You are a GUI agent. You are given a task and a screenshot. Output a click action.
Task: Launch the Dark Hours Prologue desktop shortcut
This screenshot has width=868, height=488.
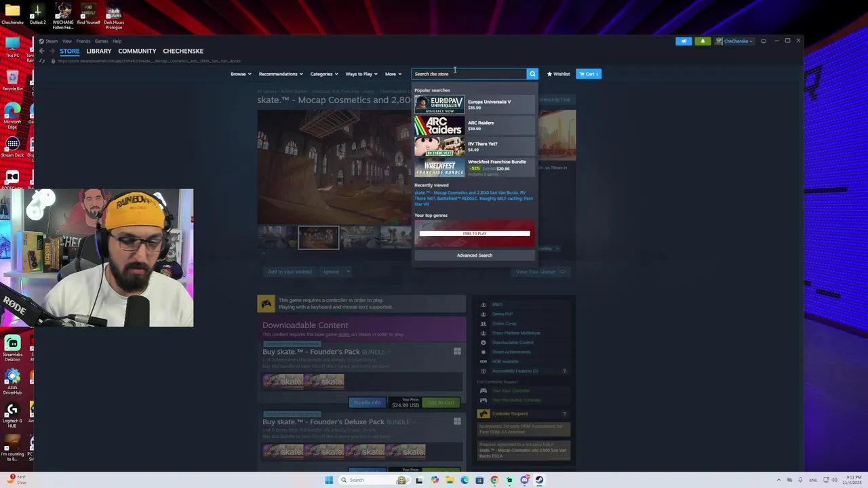pos(114,16)
